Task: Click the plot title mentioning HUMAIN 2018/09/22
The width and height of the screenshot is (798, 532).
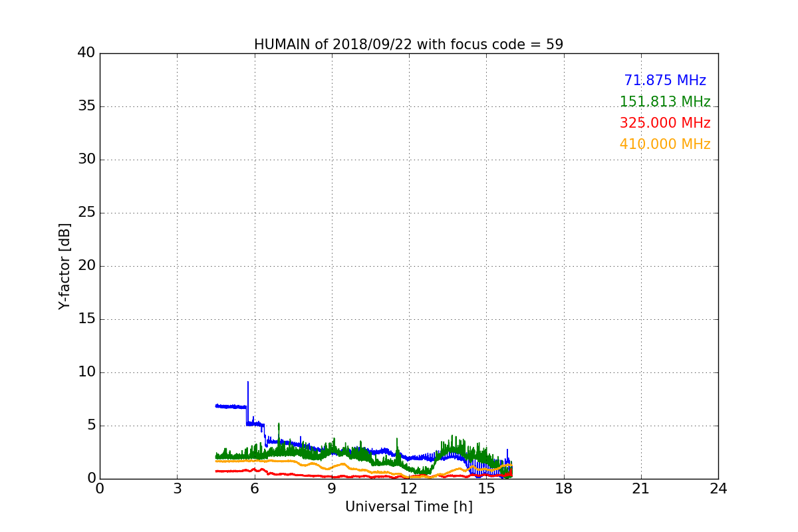Action: [x=408, y=45]
